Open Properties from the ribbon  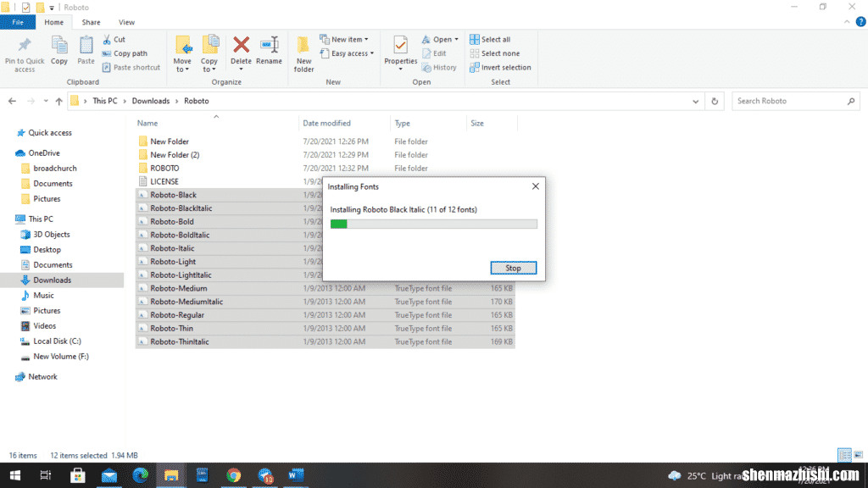pyautogui.click(x=400, y=53)
